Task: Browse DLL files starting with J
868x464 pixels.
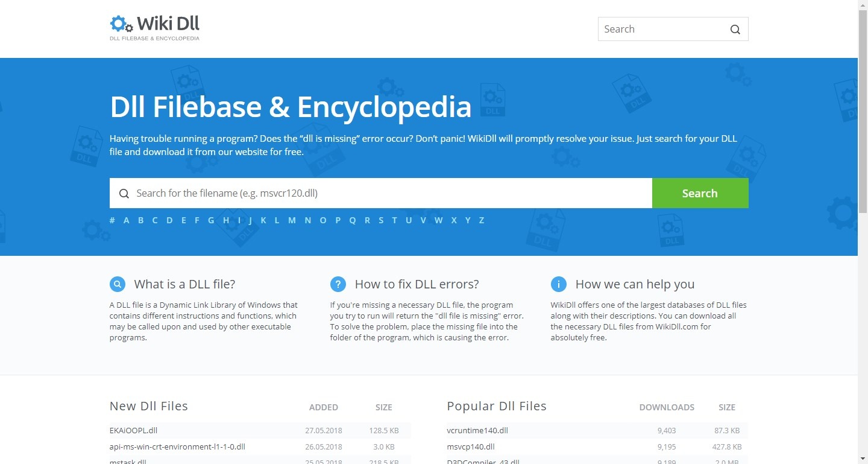Action: pos(250,220)
